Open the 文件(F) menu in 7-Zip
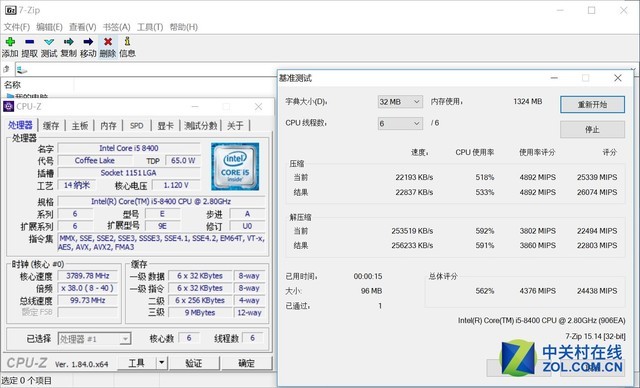Screen dimensions: 640x388 point(17,27)
